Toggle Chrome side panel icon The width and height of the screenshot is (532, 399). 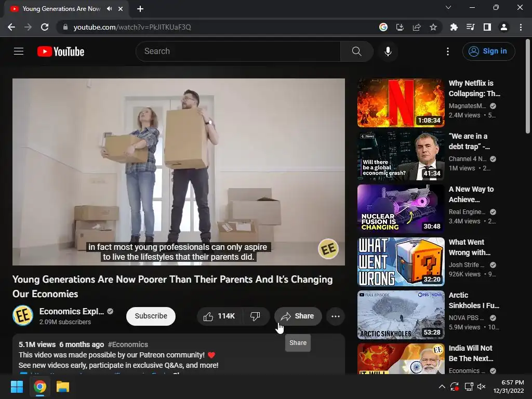tap(487, 27)
